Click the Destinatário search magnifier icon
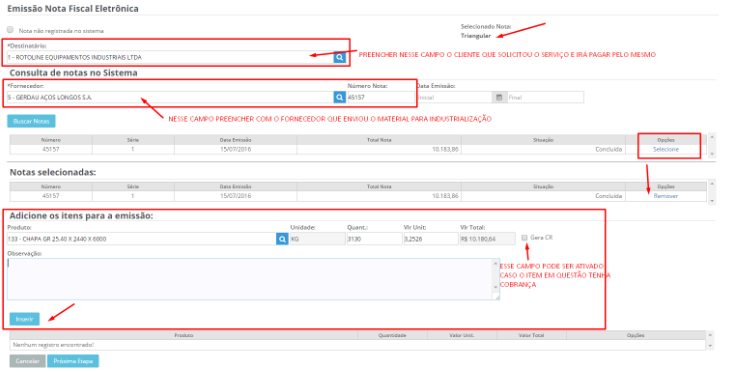This screenshot has height=372, width=729. [x=339, y=57]
